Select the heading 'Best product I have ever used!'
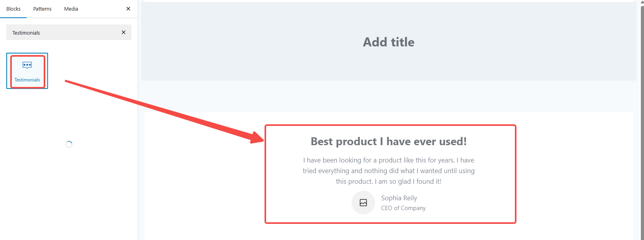Image resolution: width=644 pixels, height=240 pixels. click(x=388, y=141)
